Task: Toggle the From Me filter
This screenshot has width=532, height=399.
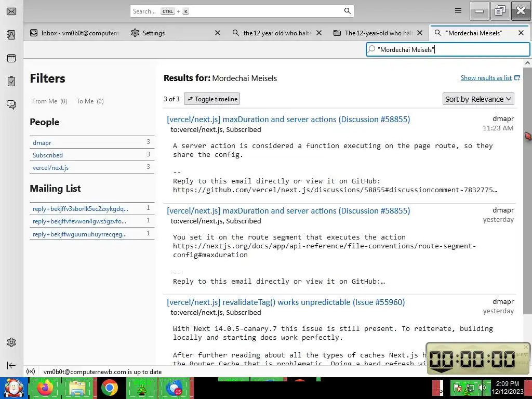Action: click(49, 101)
